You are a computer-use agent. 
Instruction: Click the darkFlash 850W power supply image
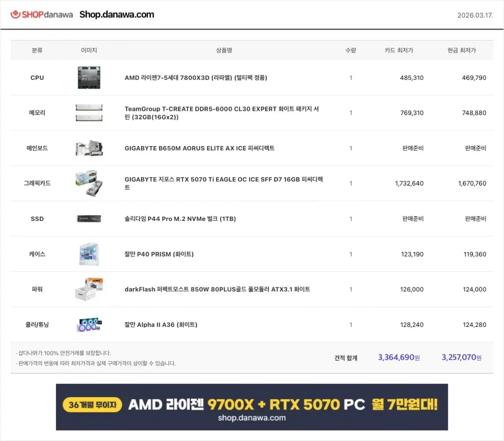click(89, 289)
